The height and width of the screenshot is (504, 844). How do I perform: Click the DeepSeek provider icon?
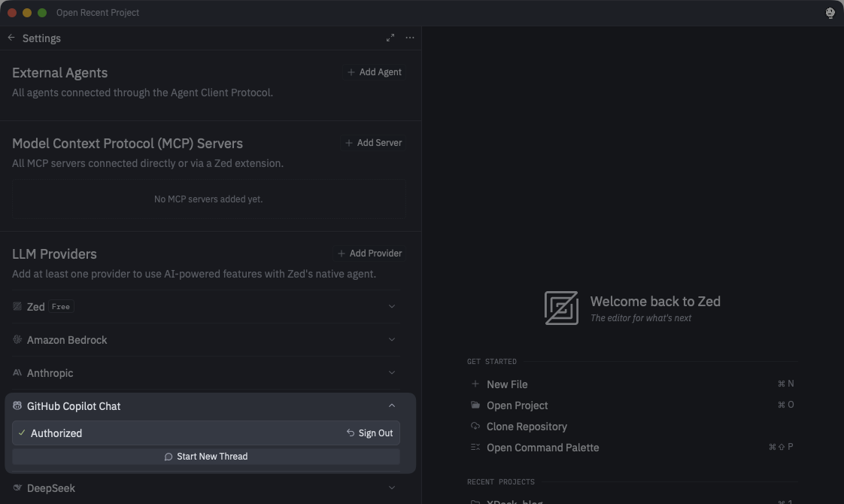(17, 488)
